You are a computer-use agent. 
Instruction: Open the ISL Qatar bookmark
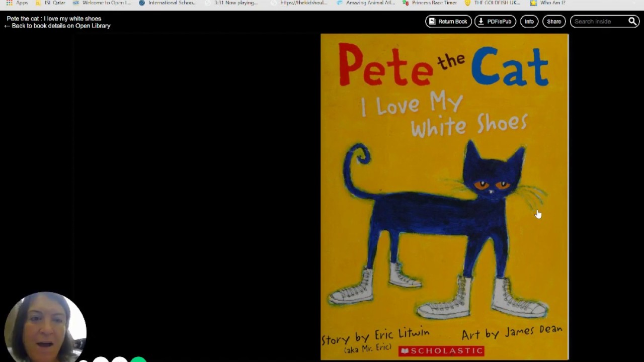click(50, 3)
